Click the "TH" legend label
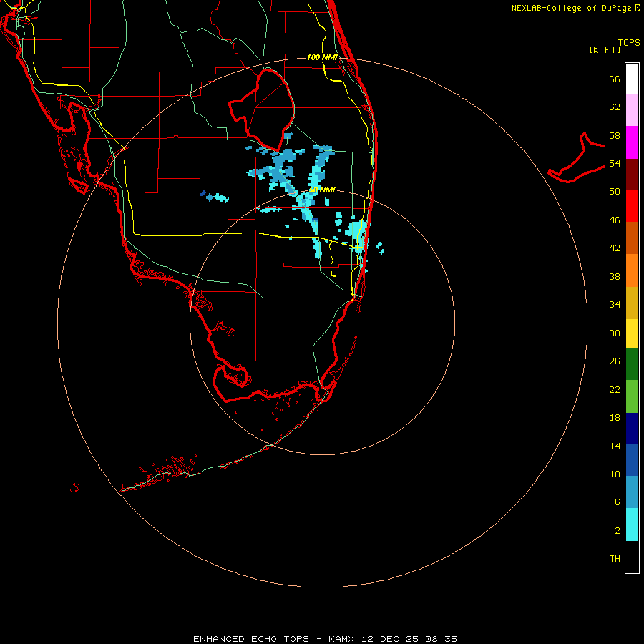644x644 pixels. click(615, 559)
